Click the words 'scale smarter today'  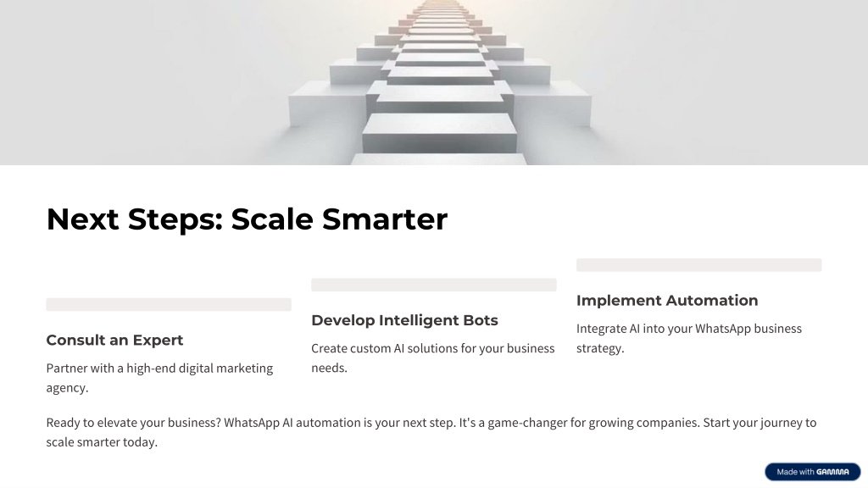100,442
